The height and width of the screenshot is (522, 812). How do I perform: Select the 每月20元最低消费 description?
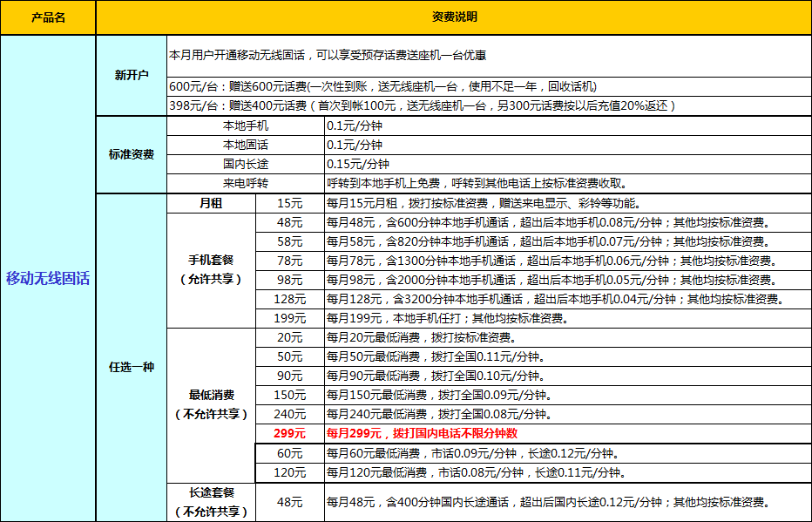click(568, 337)
